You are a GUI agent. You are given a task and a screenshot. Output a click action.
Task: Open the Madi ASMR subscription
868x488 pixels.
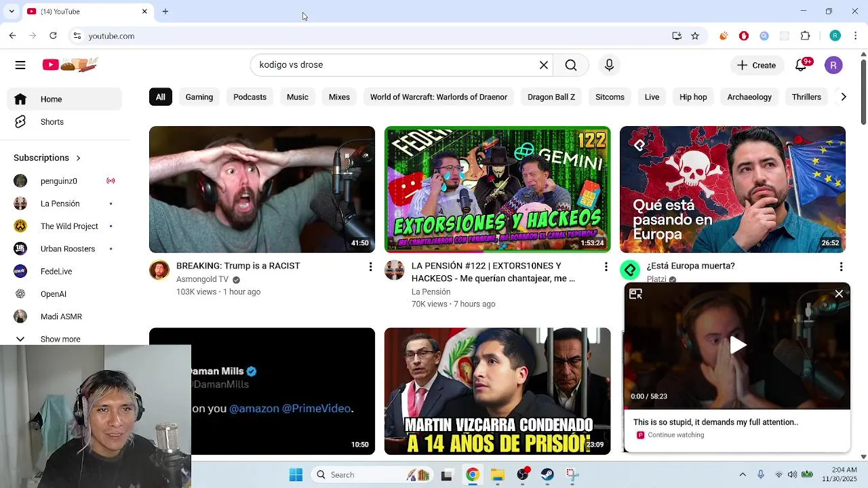(61, 317)
